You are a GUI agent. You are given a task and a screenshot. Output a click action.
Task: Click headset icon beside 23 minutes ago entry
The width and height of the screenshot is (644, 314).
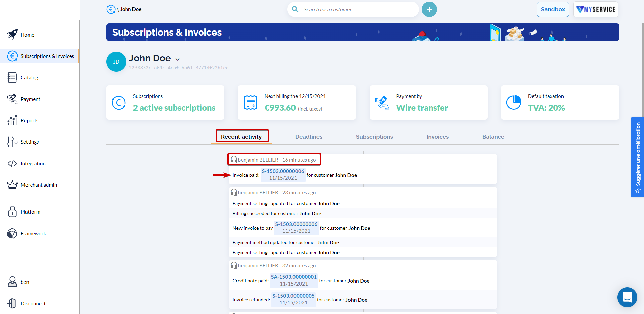[x=234, y=193]
